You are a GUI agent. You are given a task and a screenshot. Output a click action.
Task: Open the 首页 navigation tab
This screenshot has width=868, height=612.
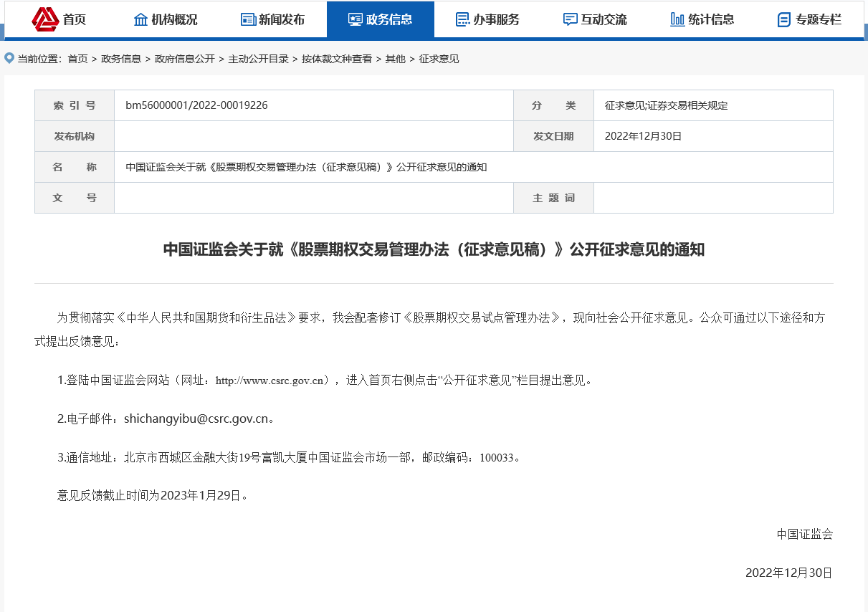[74, 19]
